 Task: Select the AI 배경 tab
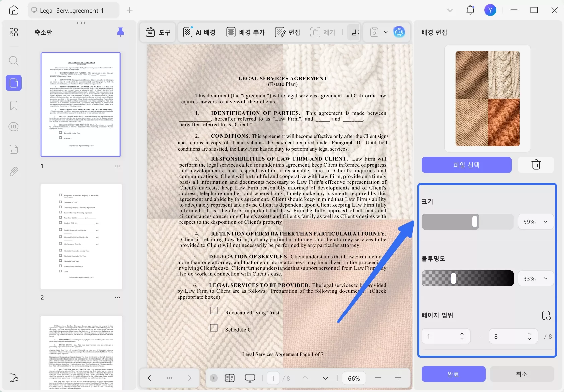[x=199, y=32]
